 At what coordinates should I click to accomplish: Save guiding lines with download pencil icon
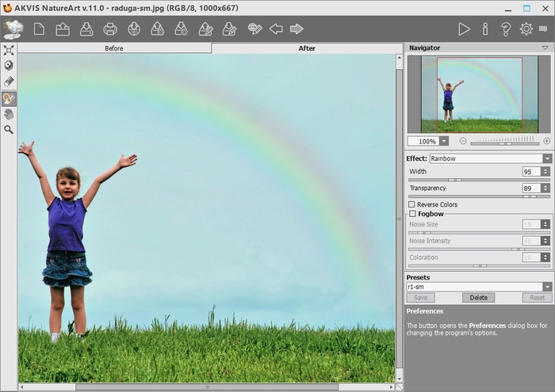(229, 29)
